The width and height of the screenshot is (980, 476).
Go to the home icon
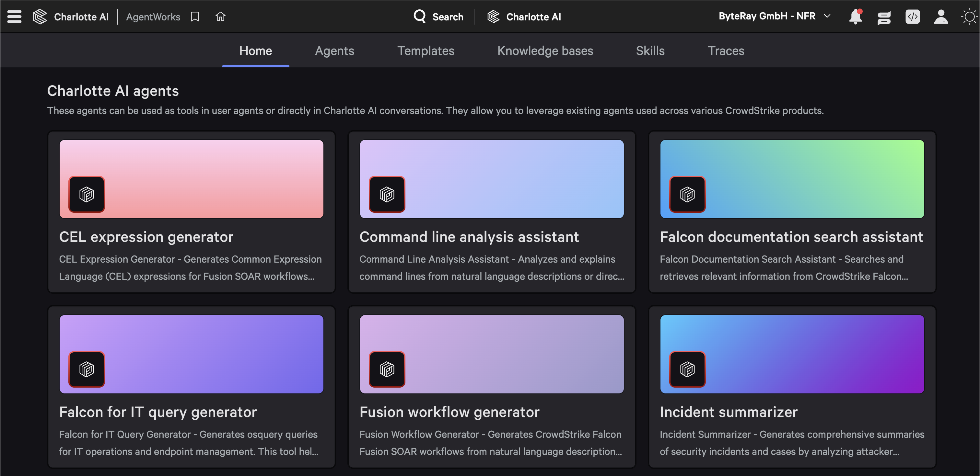point(220,17)
